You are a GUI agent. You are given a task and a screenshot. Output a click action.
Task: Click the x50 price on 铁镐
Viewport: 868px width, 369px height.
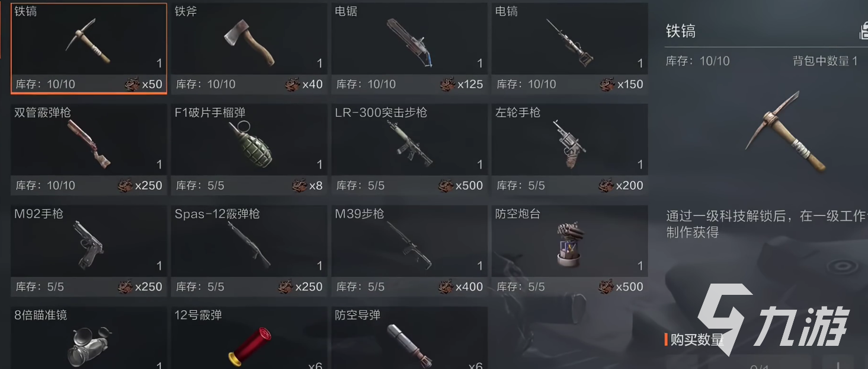(x=144, y=84)
